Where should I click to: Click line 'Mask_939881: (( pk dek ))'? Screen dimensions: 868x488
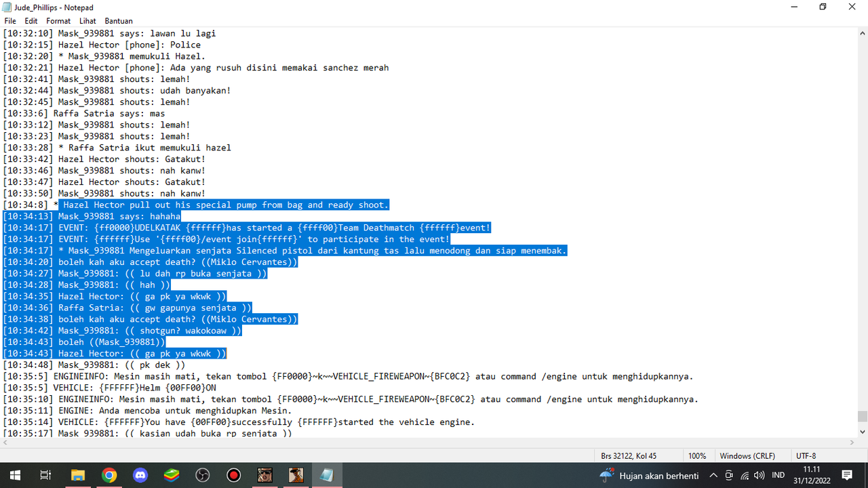(x=94, y=365)
